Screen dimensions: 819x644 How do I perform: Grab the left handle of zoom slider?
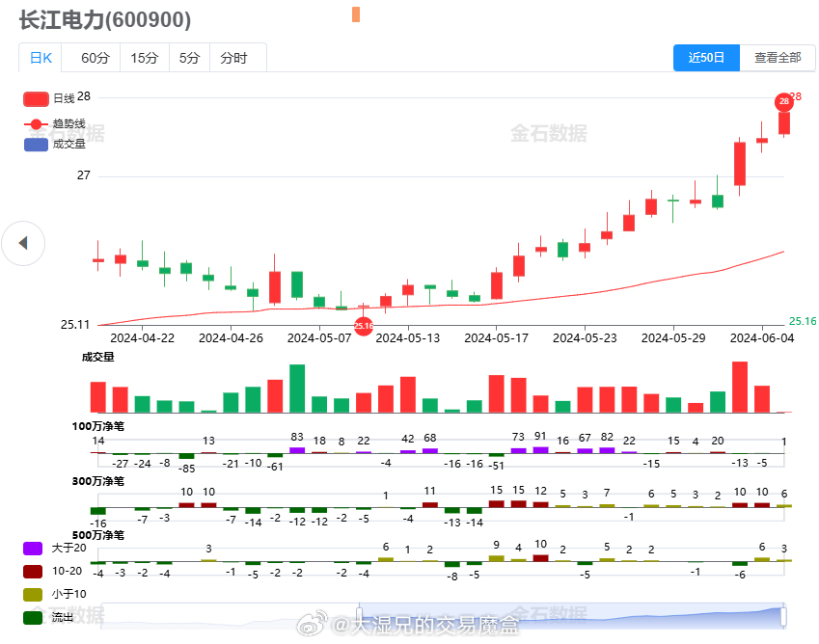click(x=360, y=616)
